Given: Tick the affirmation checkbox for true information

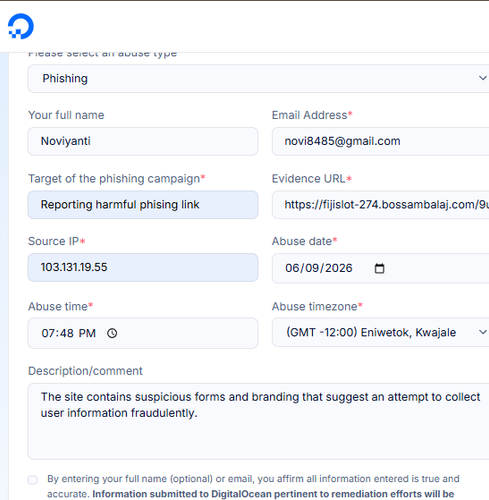Looking at the screenshot, I should [33, 480].
